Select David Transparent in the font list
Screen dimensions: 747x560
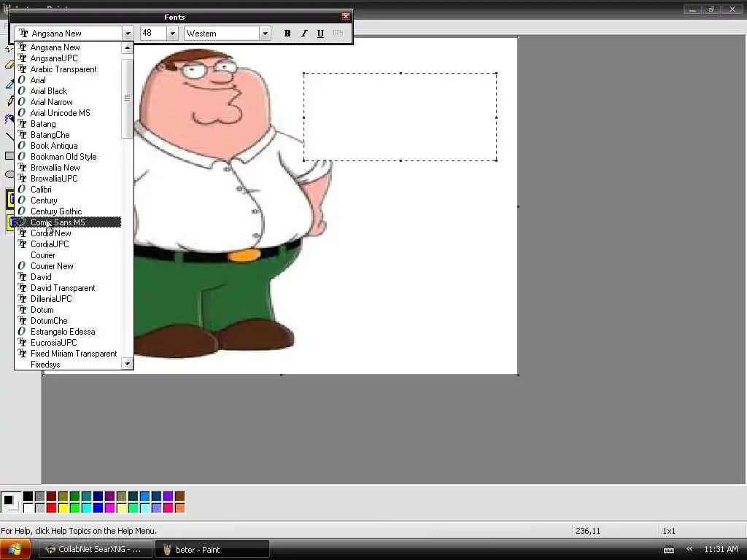click(68, 288)
